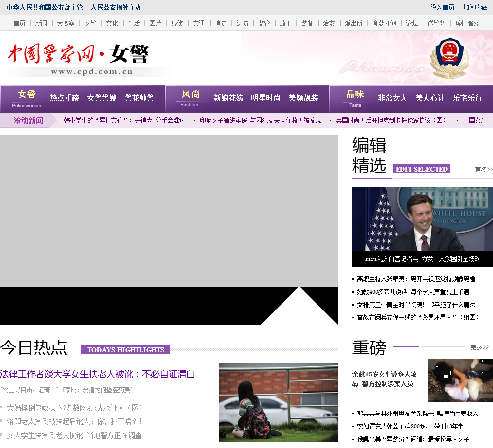Click the large gray slideshow banner
493x448 pixels.
169,211
